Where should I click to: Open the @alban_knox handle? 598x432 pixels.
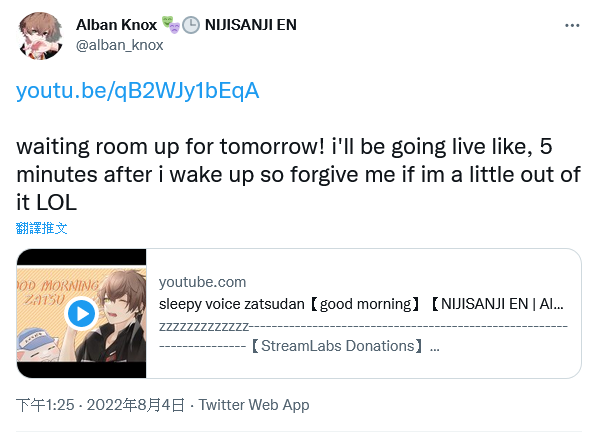tap(119, 45)
